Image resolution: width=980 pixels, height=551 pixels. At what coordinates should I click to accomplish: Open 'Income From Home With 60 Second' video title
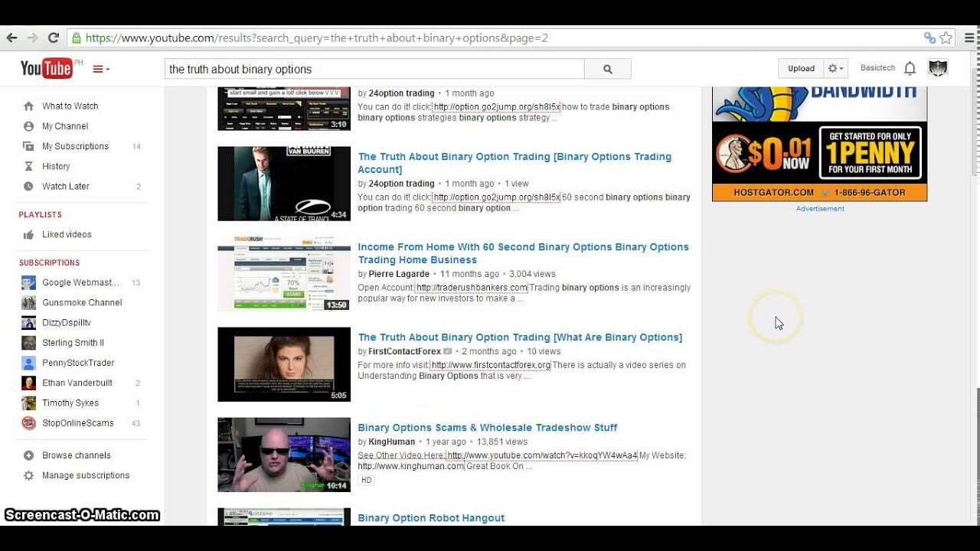click(523, 253)
